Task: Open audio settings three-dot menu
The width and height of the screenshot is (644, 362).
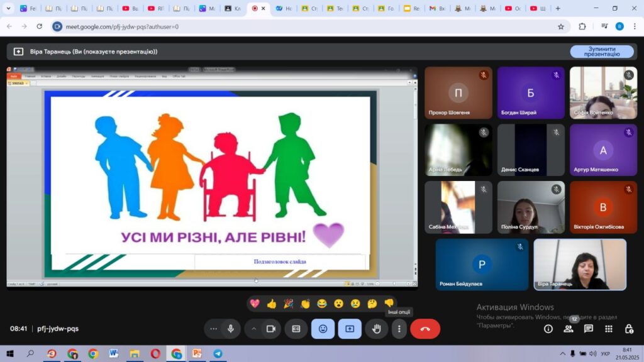Action: [214, 329]
